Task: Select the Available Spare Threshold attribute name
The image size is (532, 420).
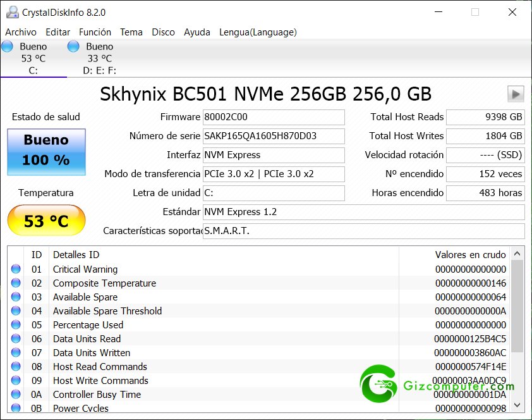Action: tap(107, 311)
